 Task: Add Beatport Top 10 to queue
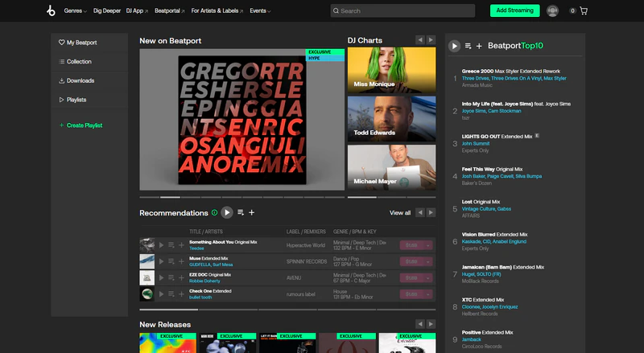[x=468, y=46]
